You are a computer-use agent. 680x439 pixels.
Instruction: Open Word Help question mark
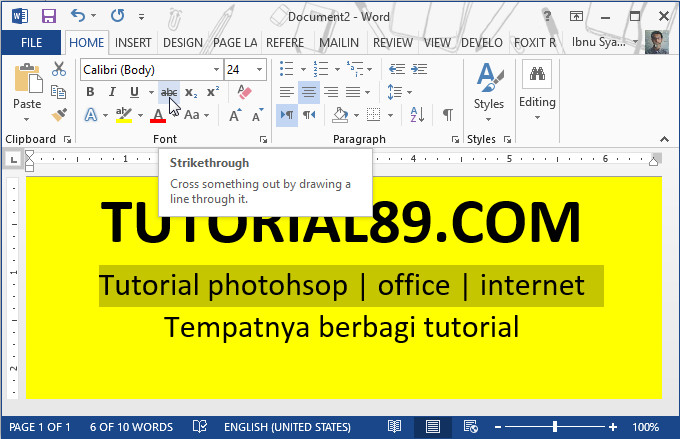[x=547, y=16]
